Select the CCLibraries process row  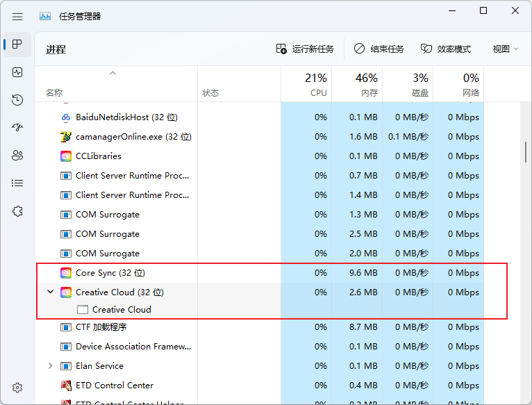(x=260, y=156)
